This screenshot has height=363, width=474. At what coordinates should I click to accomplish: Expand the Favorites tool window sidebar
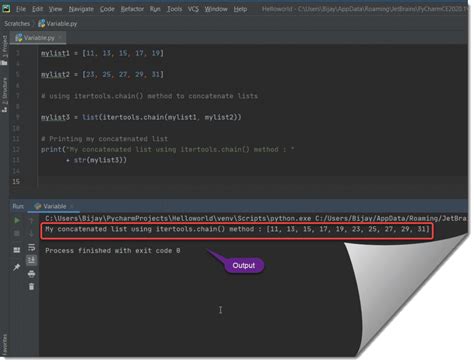tap(4, 344)
